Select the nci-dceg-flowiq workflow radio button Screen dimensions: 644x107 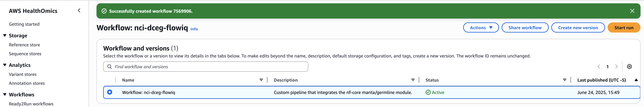pos(109,92)
